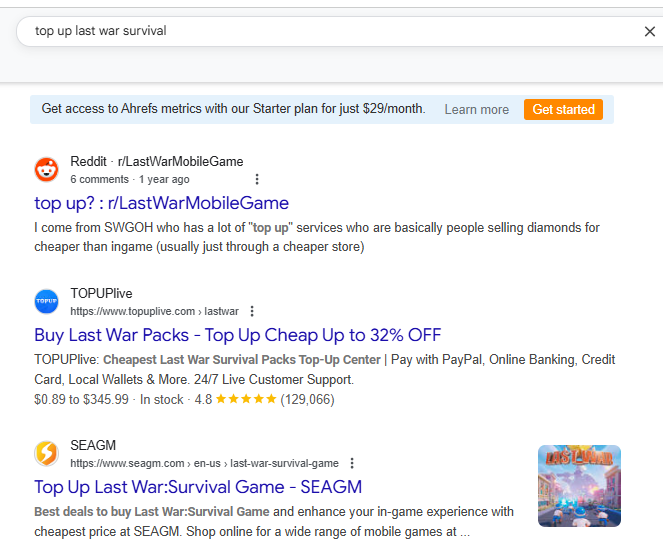Image resolution: width=663 pixels, height=552 pixels.
Task: Open the 'Top Up Last War:Survival Game - SEAGM' result
Action: tap(198, 487)
